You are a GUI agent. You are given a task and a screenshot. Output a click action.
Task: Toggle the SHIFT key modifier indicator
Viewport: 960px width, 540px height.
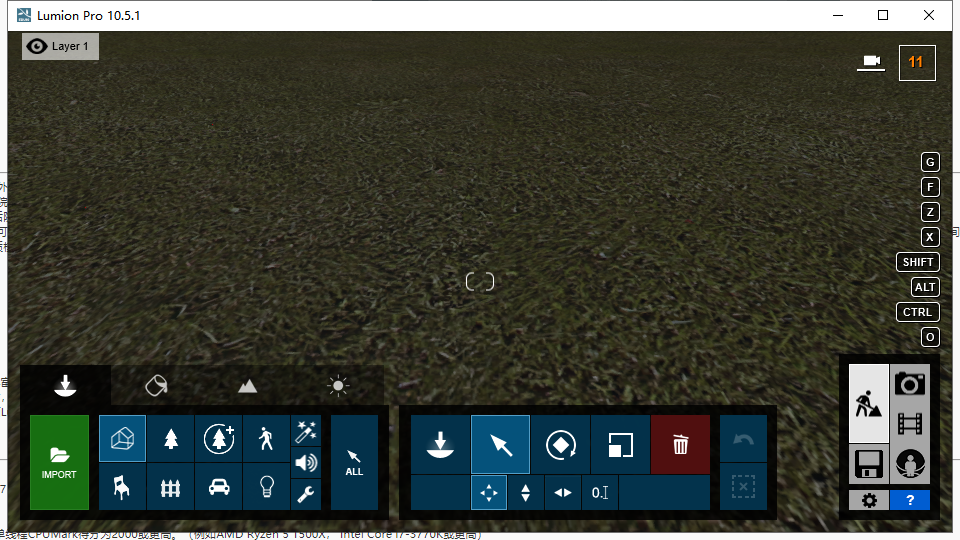coord(917,262)
